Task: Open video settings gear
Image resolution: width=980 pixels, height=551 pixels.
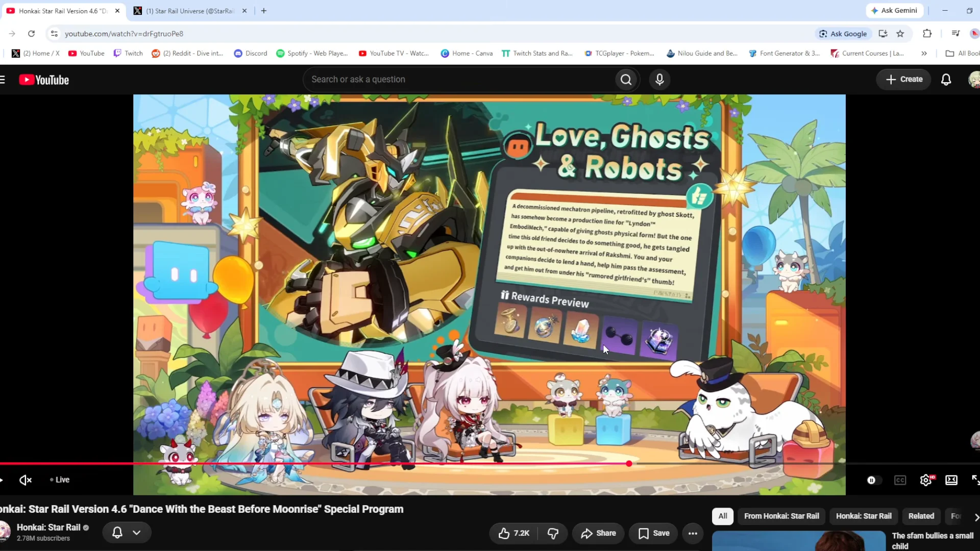Action: tap(926, 481)
